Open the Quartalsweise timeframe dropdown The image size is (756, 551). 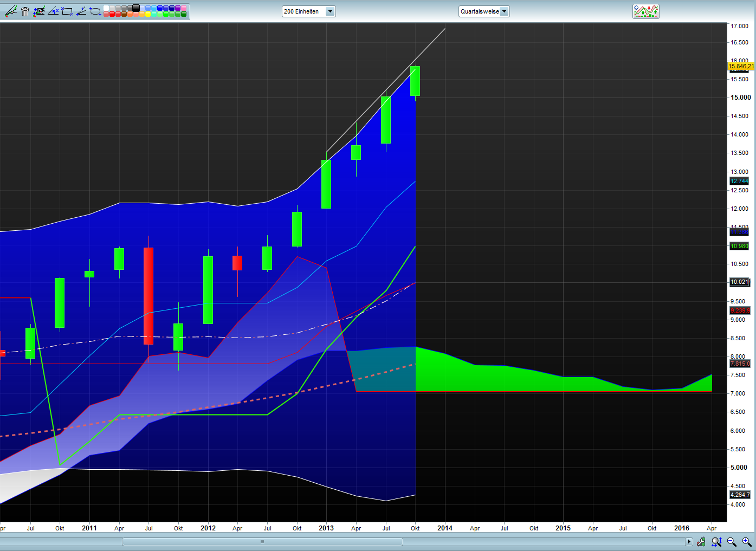[504, 11]
